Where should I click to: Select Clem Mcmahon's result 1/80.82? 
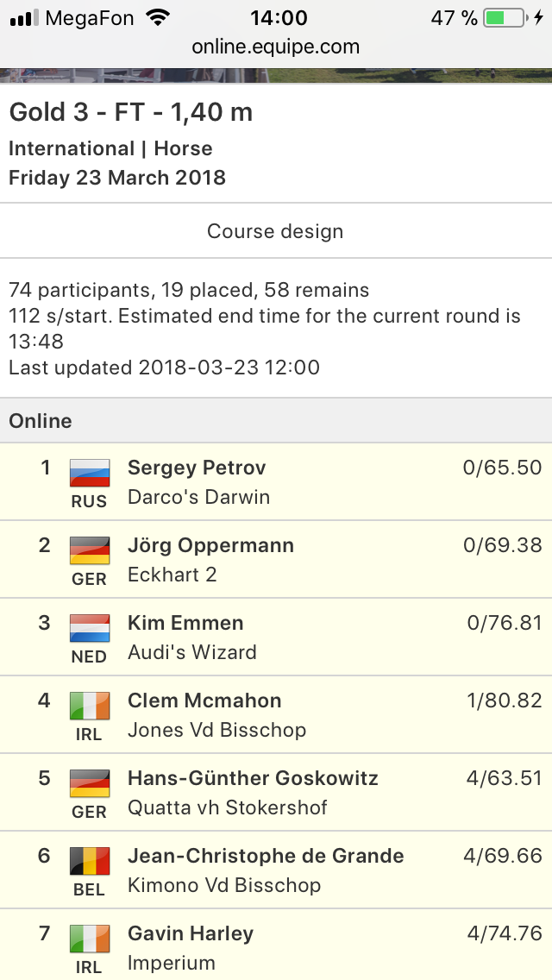(504, 700)
